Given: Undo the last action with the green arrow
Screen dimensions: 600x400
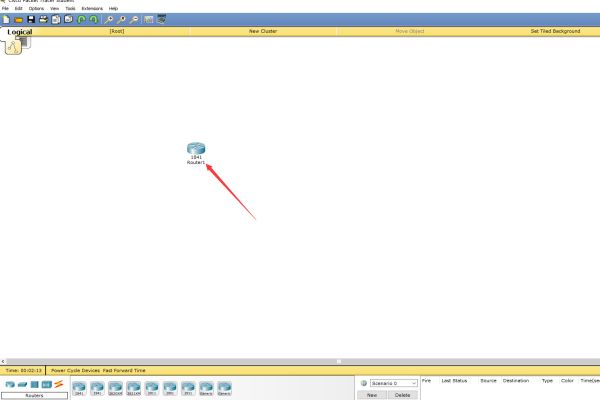Looking at the screenshot, I should 81,20.
